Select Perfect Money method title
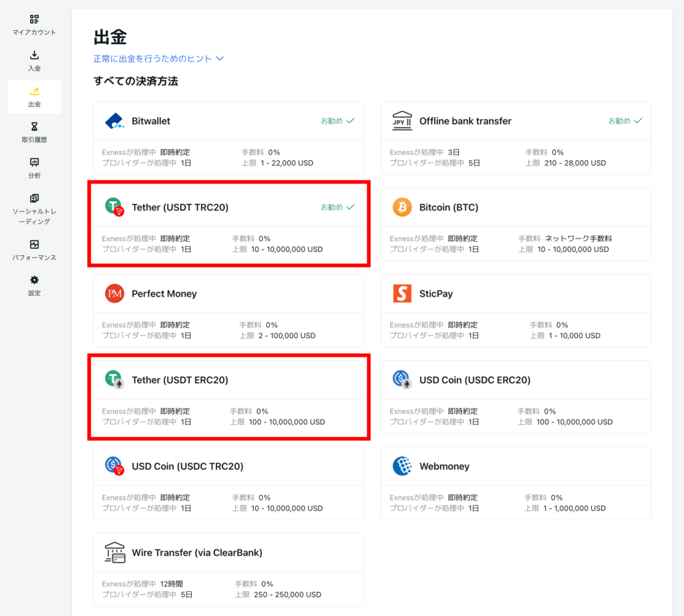This screenshot has width=684, height=616. 164,293
